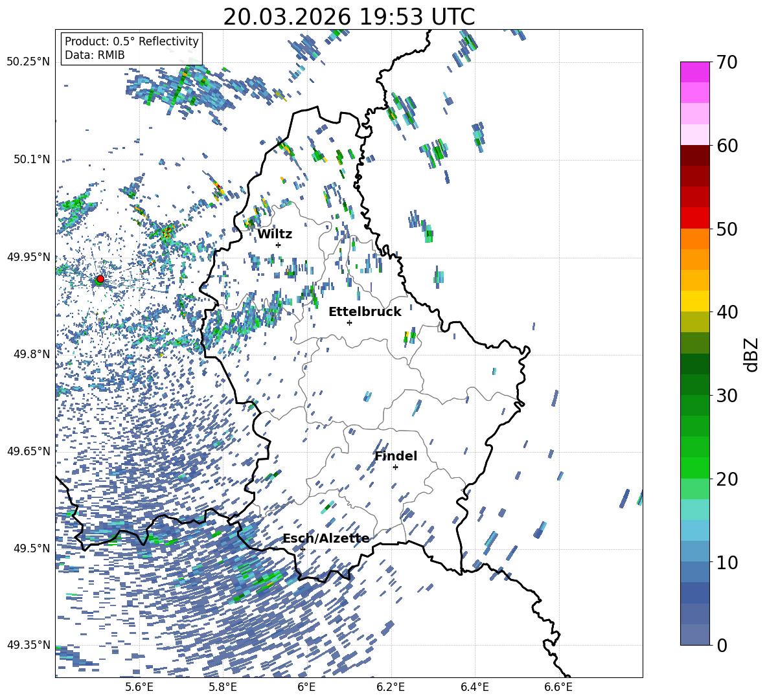The image size is (767, 700).
Task: Select the Ettelbruck text label
Action: click(365, 311)
